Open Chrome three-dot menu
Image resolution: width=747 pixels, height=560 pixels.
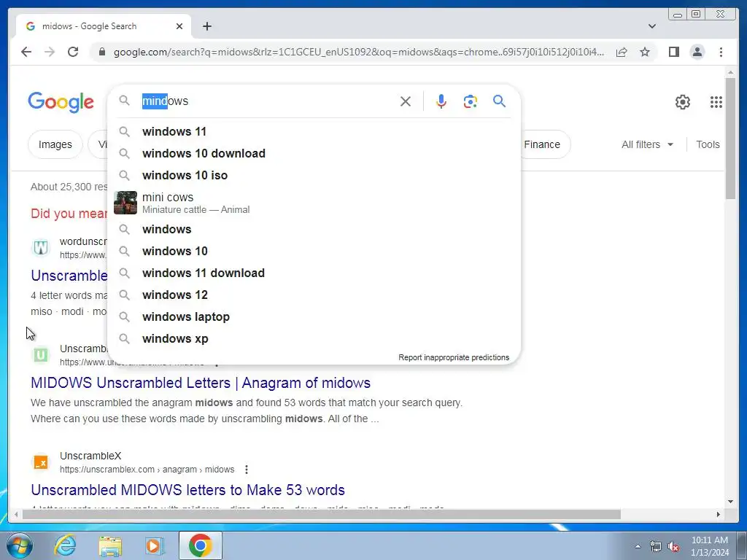[x=721, y=52]
